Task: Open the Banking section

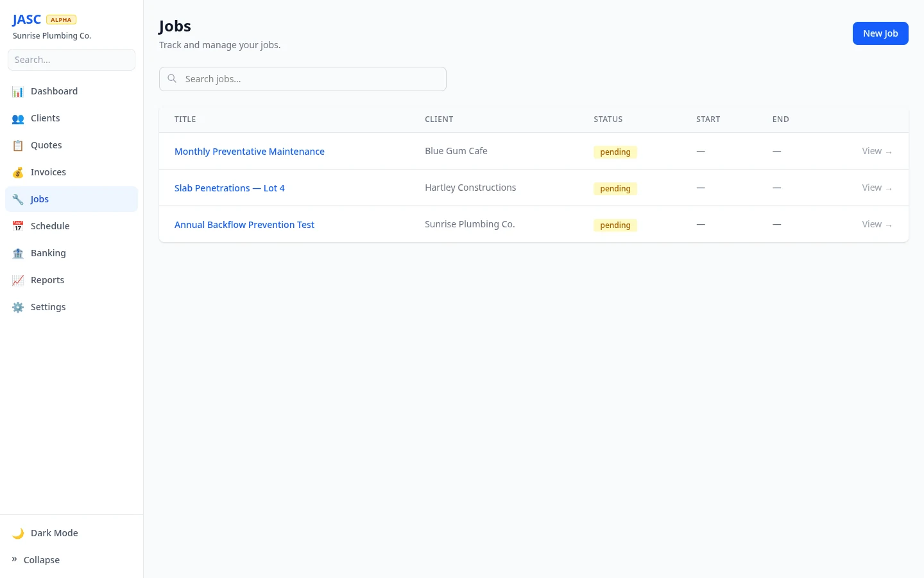Action: 71,253
